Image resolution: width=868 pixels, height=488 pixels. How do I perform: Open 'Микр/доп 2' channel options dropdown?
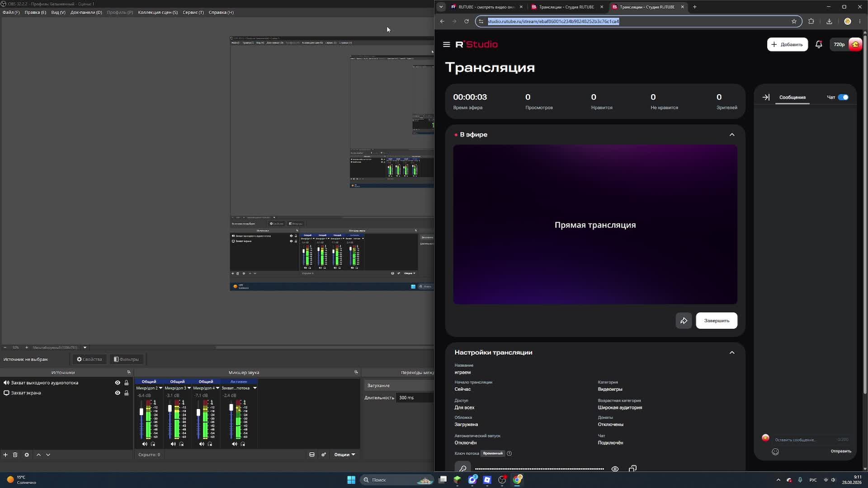pos(160,388)
